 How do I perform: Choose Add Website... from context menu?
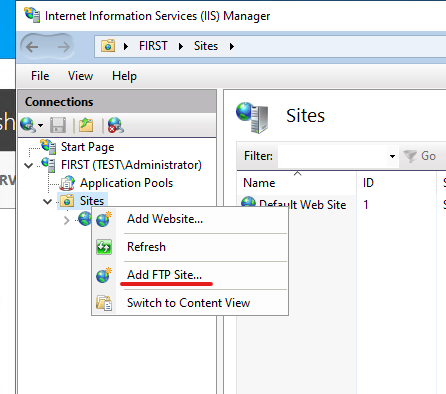[190, 219]
